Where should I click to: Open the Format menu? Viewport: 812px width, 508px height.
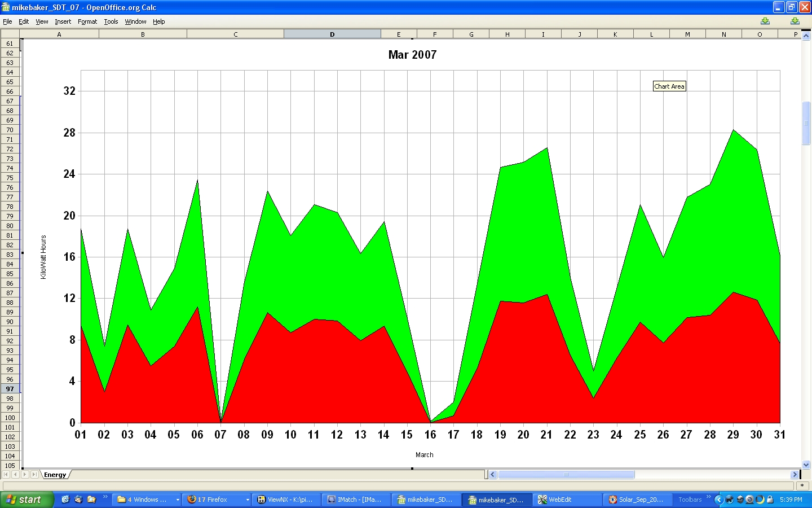87,21
